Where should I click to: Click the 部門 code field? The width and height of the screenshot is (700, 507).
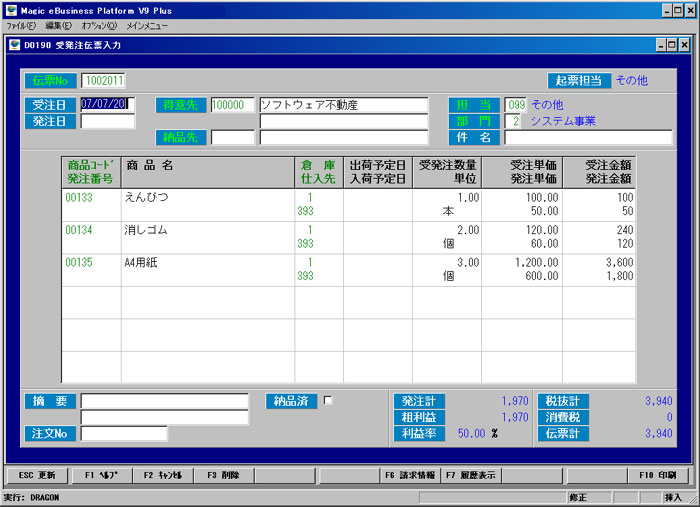tap(512, 121)
